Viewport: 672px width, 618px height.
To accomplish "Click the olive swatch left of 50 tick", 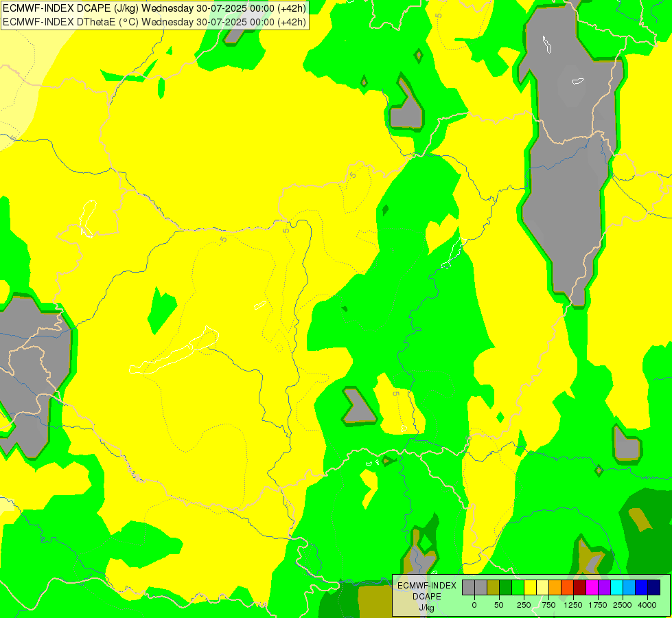I will click(494, 588).
